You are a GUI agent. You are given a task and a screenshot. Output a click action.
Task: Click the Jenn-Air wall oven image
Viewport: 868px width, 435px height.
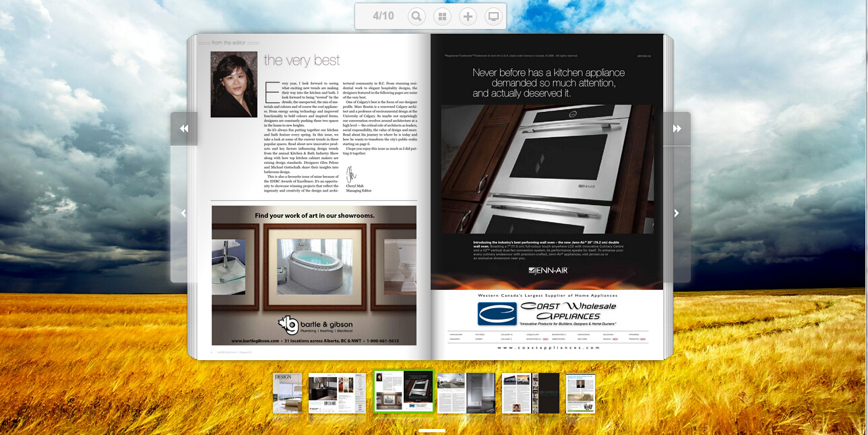click(x=547, y=169)
